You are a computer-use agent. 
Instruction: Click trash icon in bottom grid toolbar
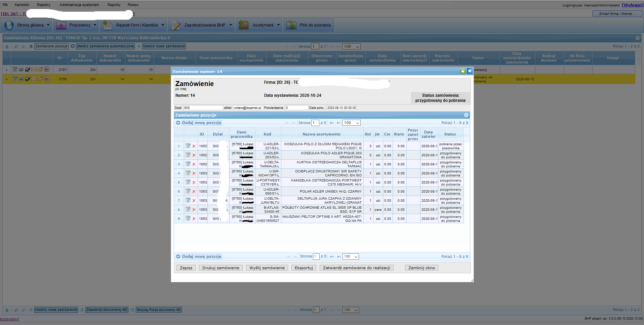coord(7,310)
